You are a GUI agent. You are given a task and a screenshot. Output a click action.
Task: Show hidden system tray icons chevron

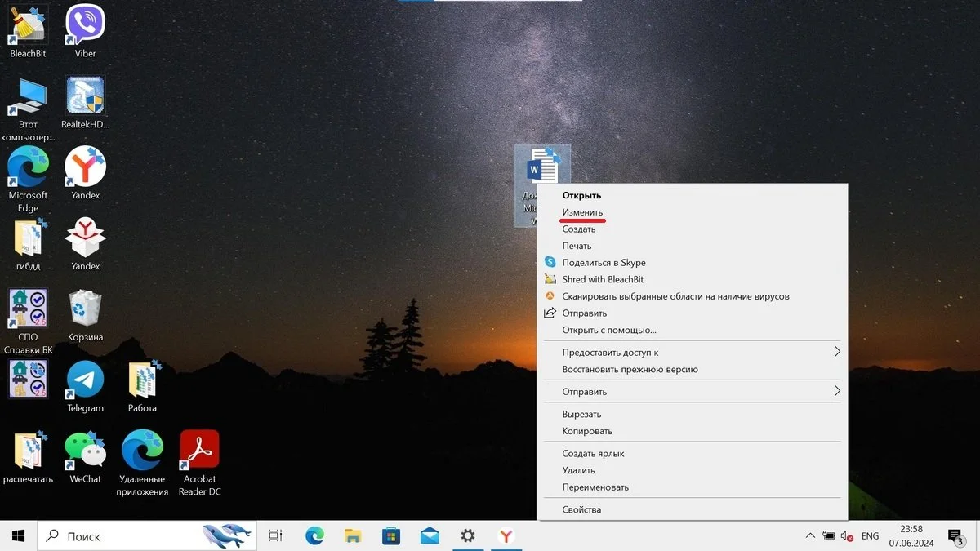tap(810, 536)
